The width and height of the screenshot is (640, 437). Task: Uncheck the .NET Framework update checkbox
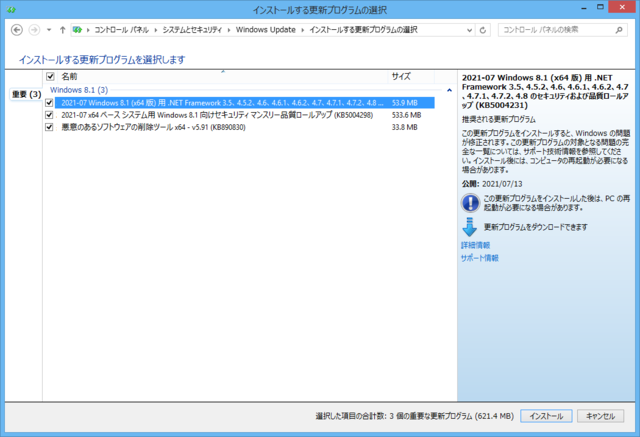49,103
